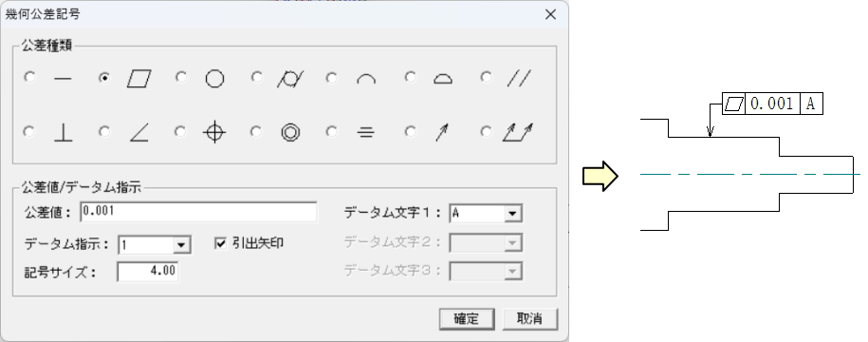The width and height of the screenshot is (868, 342).
Task: Click the flatness symbol in the drawing's tolerance frame
Action: click(734, 104)
